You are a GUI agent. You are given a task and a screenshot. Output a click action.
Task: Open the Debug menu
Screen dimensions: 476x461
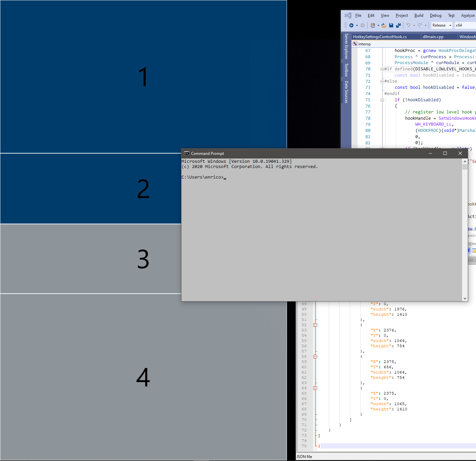[436, 15]
